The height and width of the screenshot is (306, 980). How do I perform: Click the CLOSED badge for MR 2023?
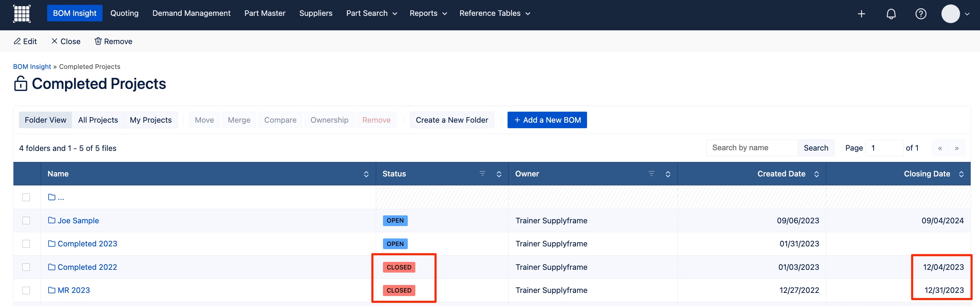pyautogui.click(x=399, y=290)
